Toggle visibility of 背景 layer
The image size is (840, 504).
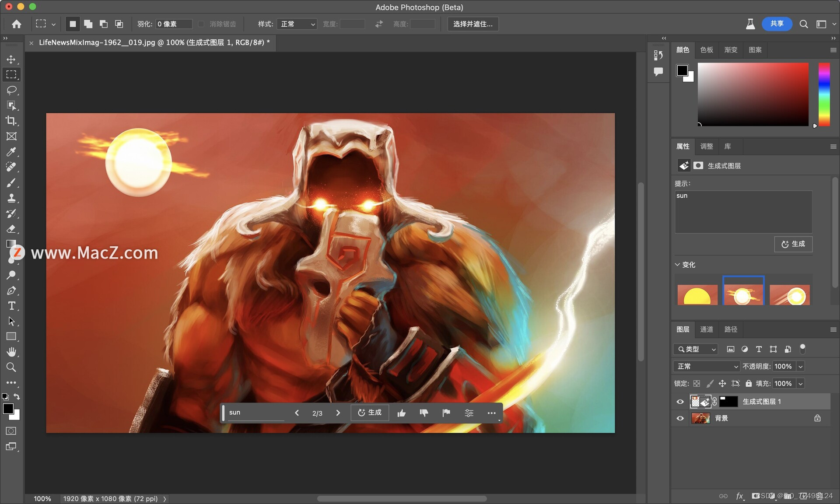click(680, 418)
